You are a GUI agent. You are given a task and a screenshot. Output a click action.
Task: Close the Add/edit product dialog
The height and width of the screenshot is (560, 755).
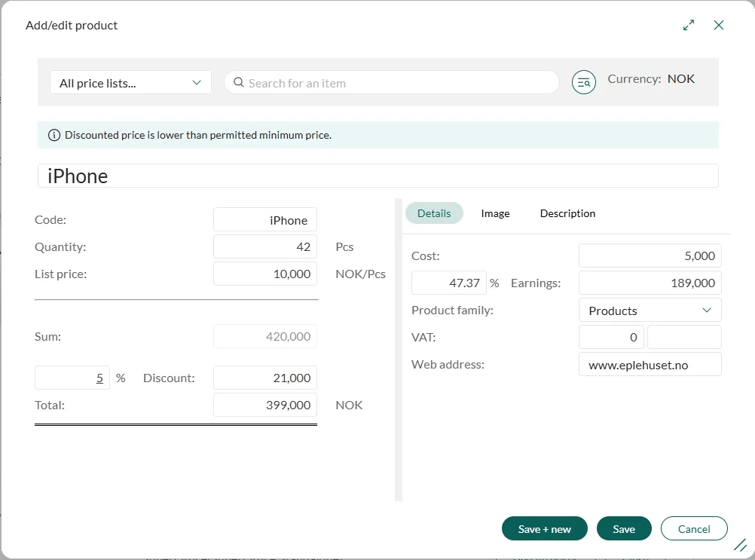coord(718,25)
